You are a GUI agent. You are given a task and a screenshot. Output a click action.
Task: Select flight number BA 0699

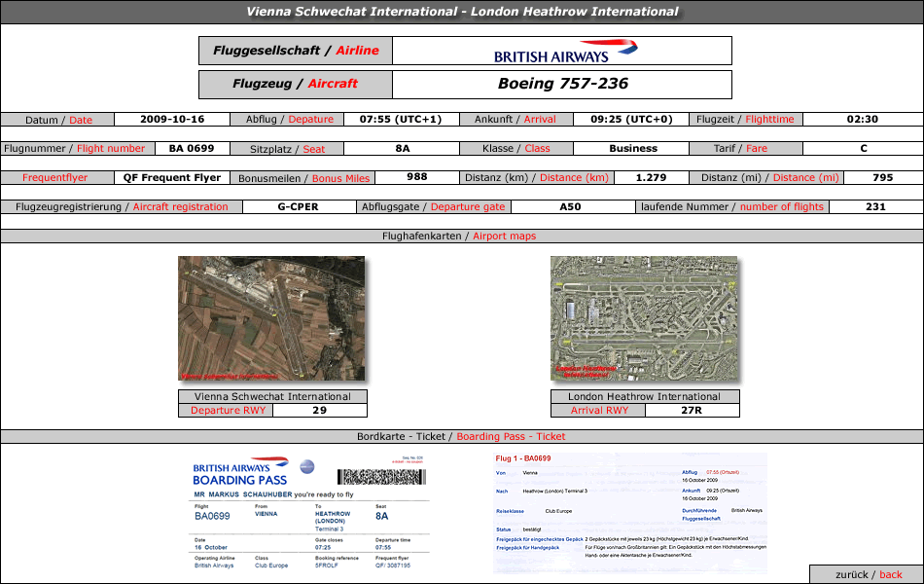pos(192,149)
